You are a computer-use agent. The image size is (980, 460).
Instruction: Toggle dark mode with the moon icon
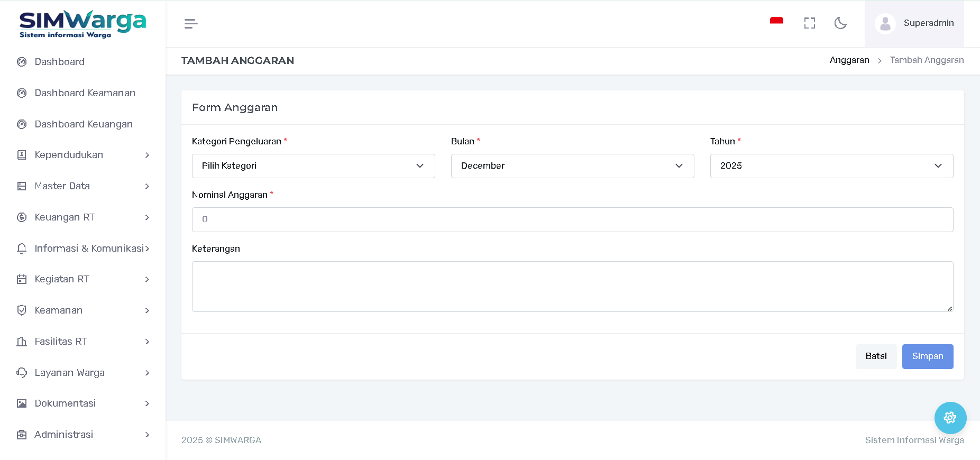point(840,23)
